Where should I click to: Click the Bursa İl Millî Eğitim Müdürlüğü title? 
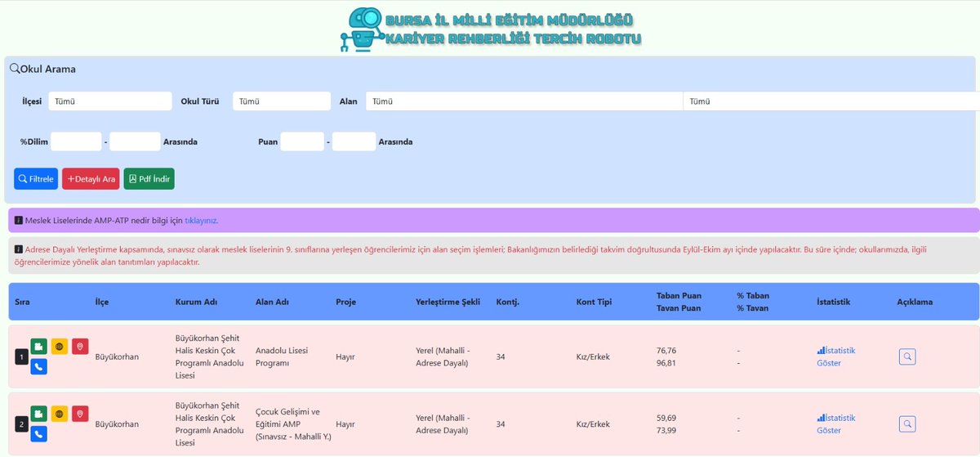pyautogui.click(x=509, y=19)
